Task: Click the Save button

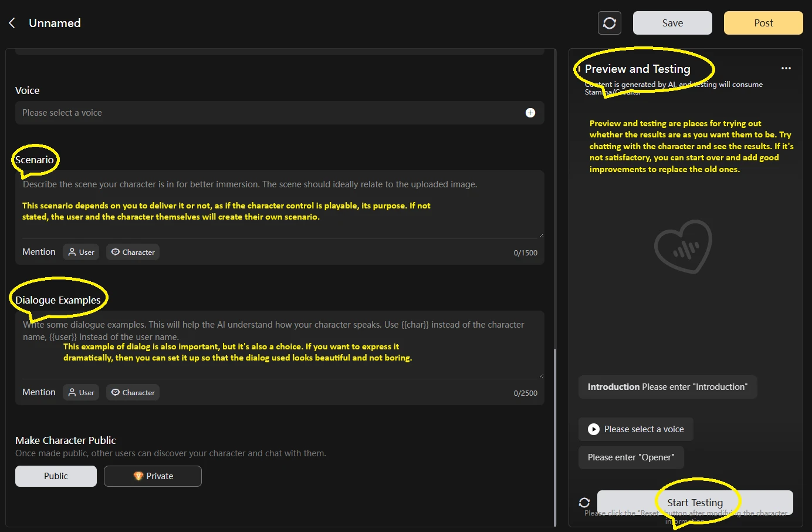Action: pos(672,23)
